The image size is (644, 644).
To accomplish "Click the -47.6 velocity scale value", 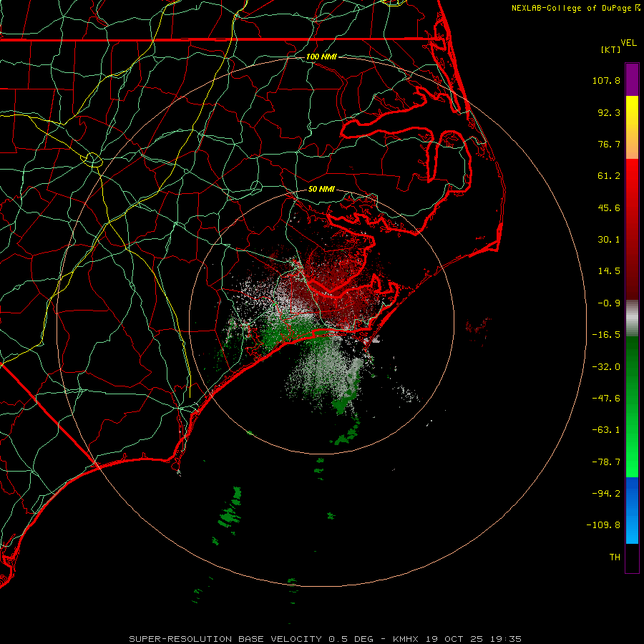I will coord(606,399).
